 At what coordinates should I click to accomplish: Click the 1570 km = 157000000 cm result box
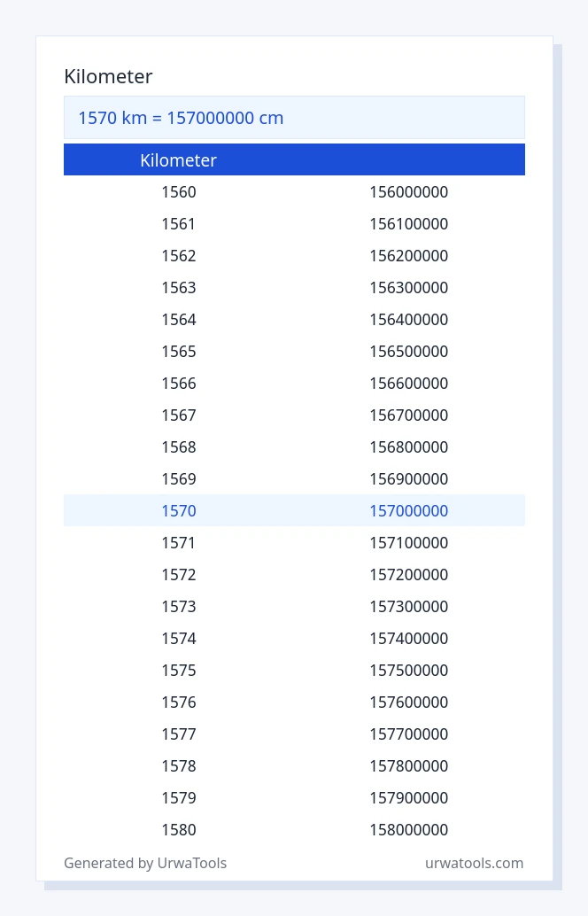[x=294, y=118]
